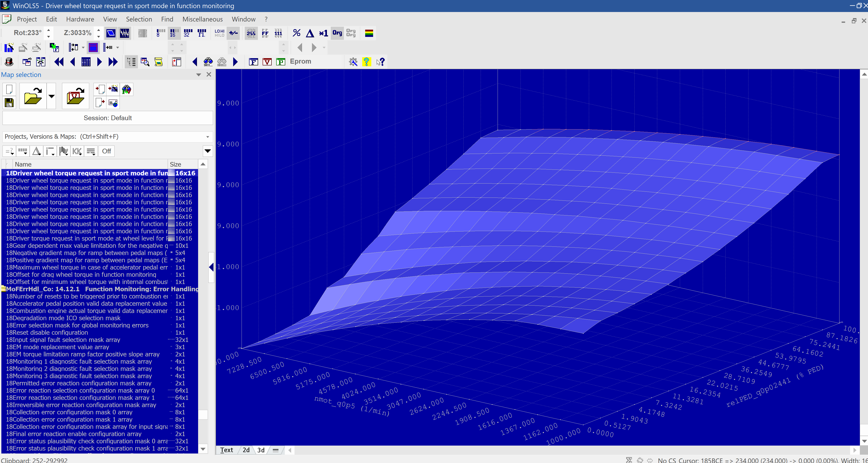Open Map selection panel options arrow
This screenshot has width=868, height=463.
point(199,75)
